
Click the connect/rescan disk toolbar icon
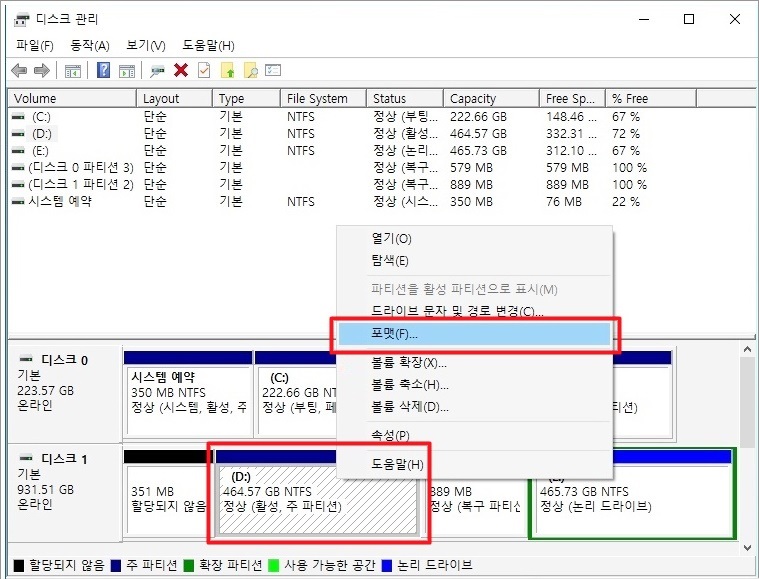[x=157, y=71]
